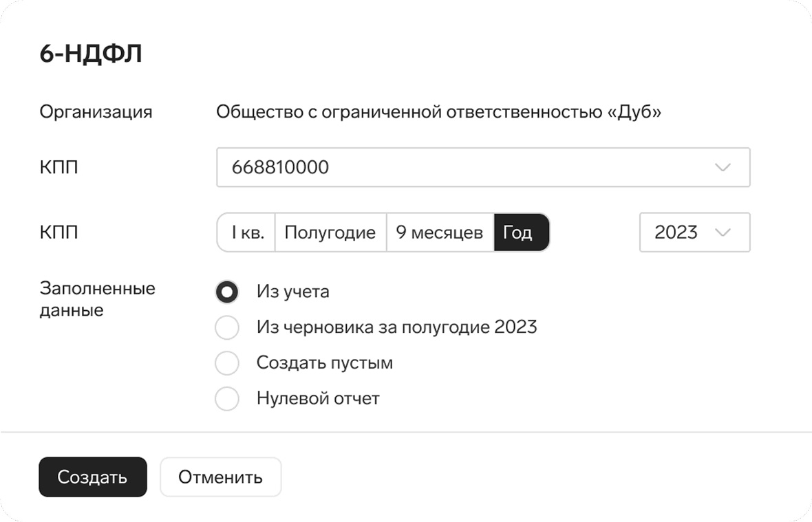Click the "6-НДФЛ" dialog title

click(91, 52)
